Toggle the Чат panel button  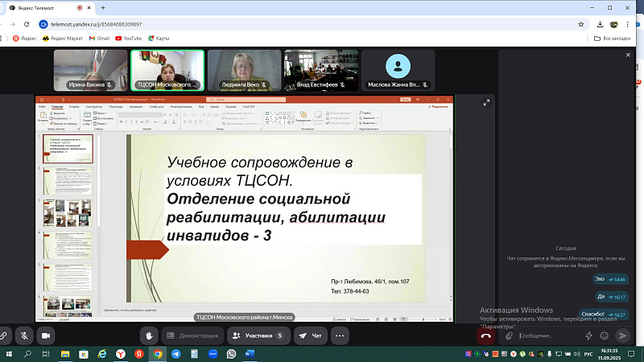(311, 335)
